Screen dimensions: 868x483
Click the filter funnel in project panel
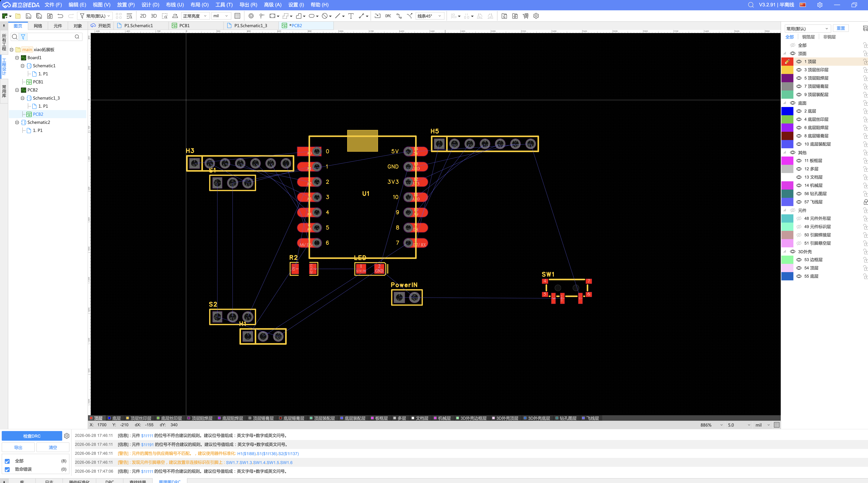click(x=23, y=37)
